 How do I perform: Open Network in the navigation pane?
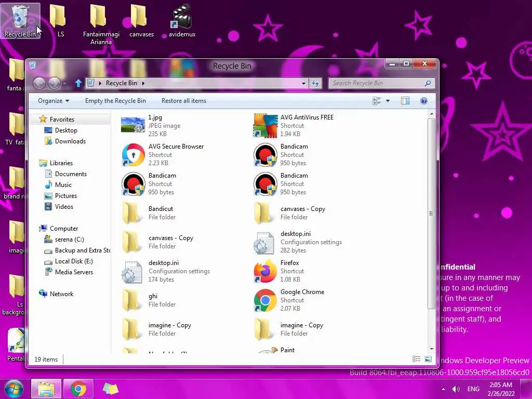pyautogui.click(x=61, y=294)
